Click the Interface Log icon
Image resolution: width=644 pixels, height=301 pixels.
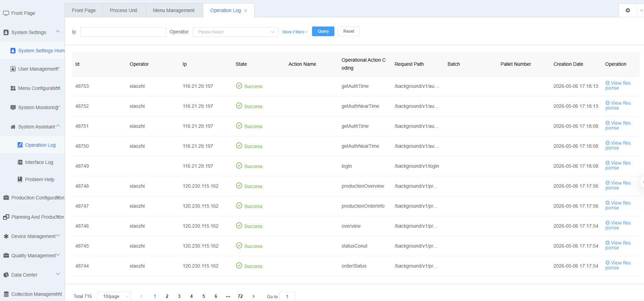[x=20, y=162]
